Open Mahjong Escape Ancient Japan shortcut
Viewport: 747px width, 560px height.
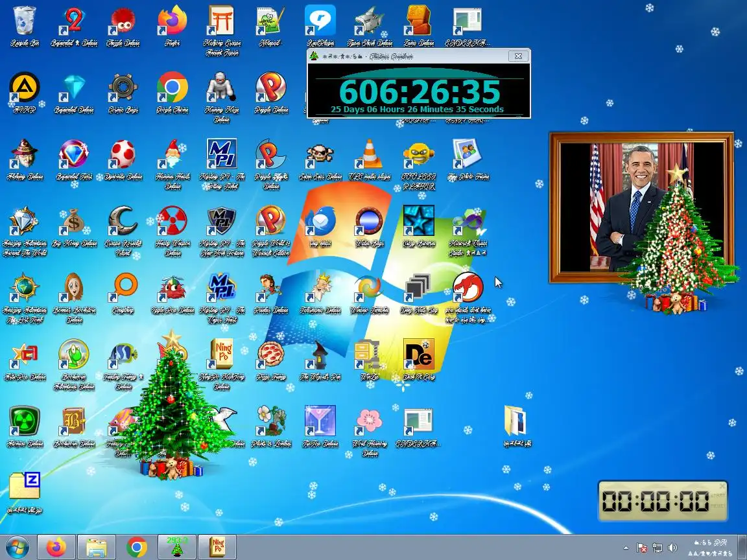[222, 31]
